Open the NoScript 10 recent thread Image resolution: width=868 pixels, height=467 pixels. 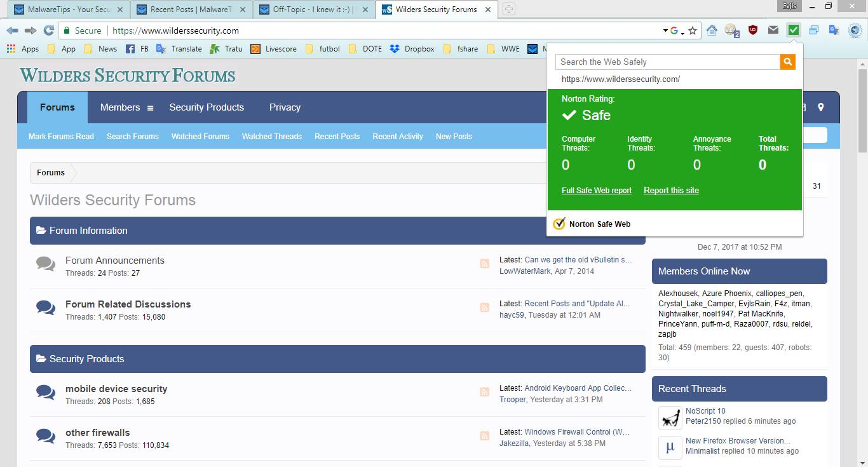[x=705, y=411]
